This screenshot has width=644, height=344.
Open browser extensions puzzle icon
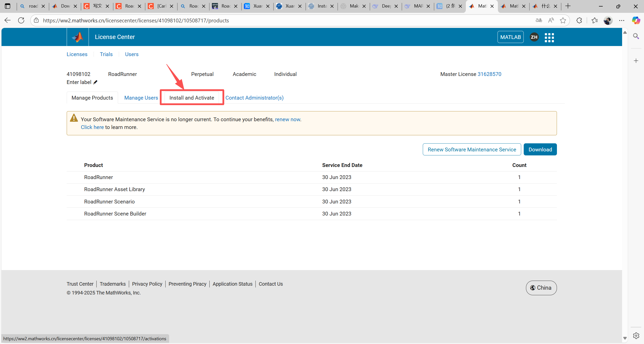pos(579,20)
